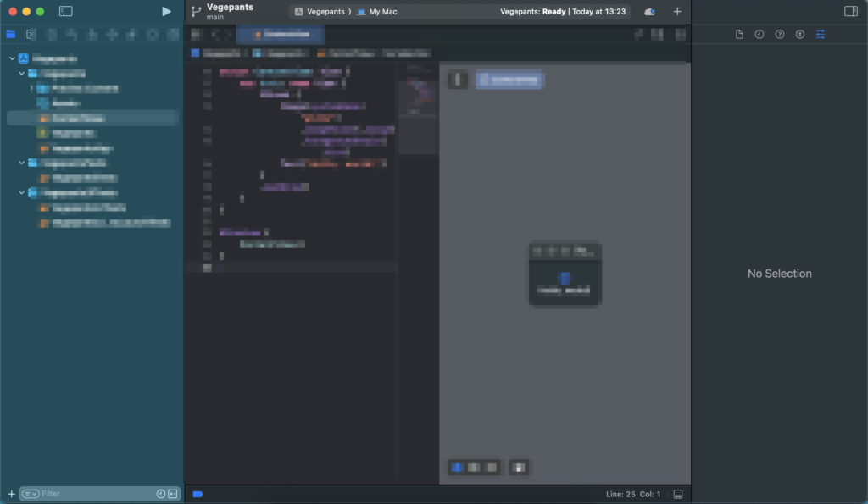Open the filter options dropdown in navigator

pos(31,494)
